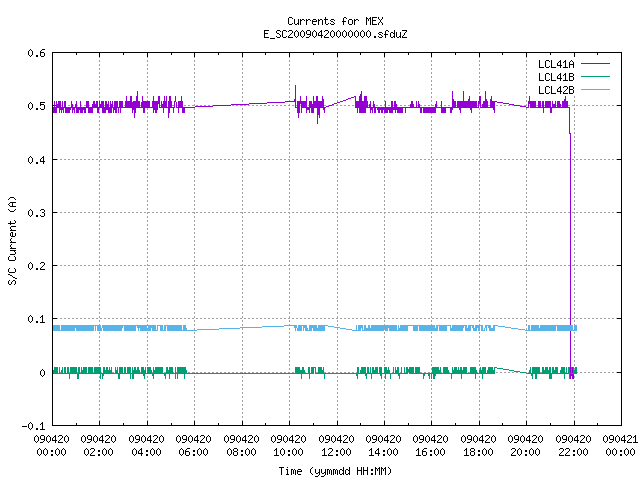Image resolution: width=640 pixels, height=480 pixels.
Task: Click the 0.1 y-axis tick label
Action: (36, 319)
